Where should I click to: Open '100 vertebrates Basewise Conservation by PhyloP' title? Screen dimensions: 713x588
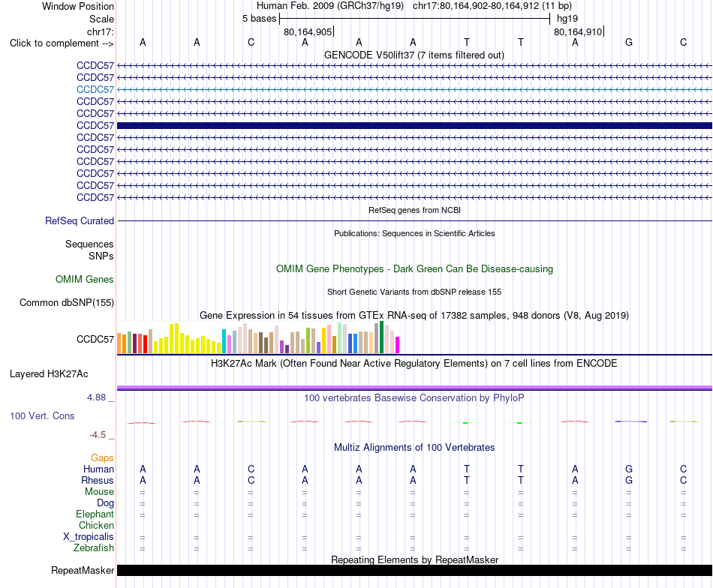point(414,398)
